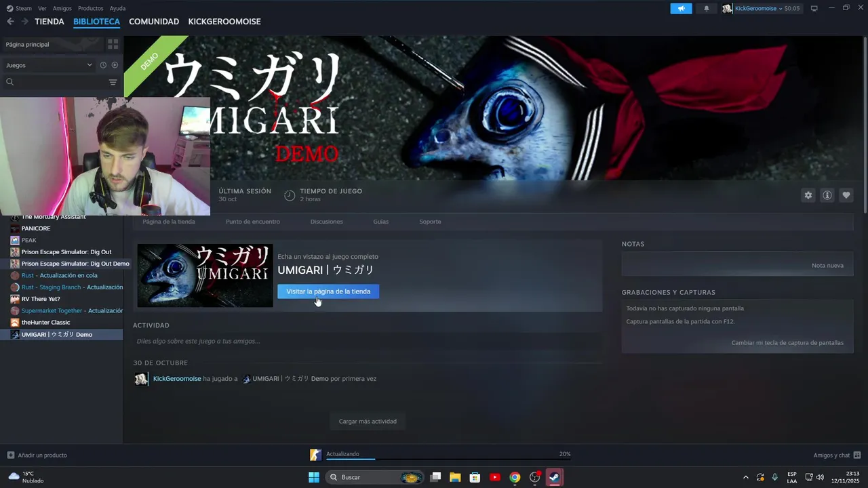Open the Discusiones tab
Screen dimensions: 868x488
click(327, 222)
